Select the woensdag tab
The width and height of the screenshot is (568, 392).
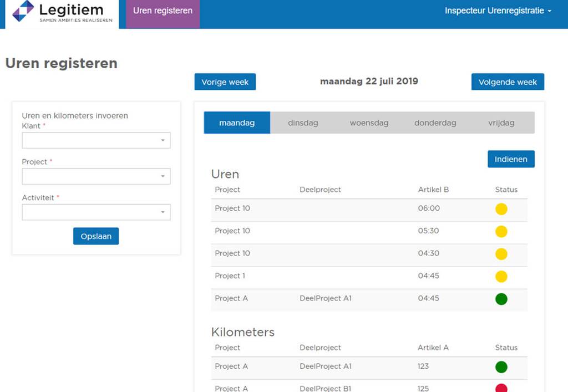click(x=369, y=123)
